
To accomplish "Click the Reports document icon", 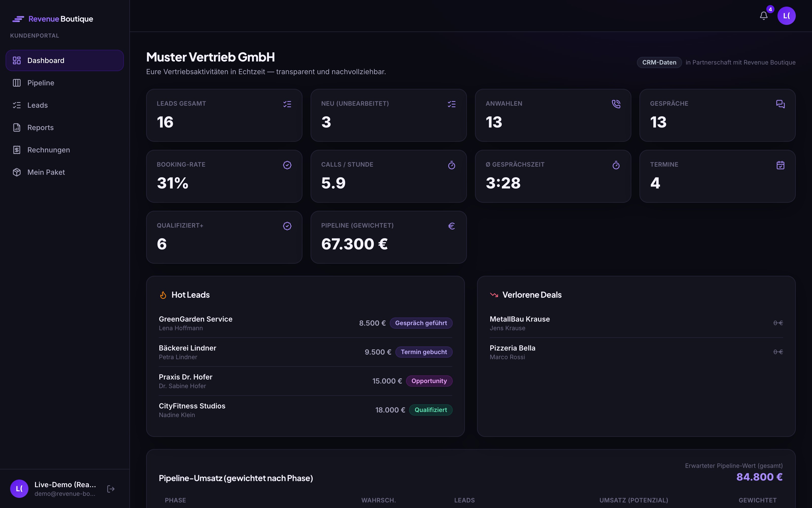I will [17, 128].
